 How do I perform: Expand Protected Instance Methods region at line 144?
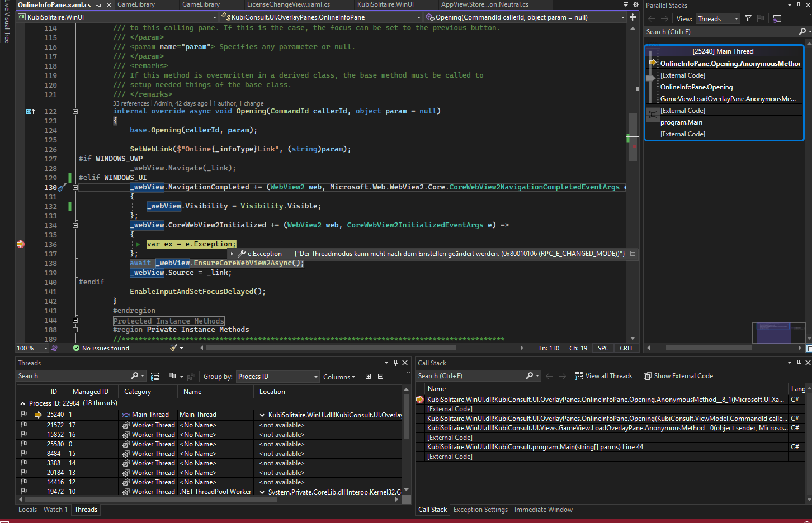[75, 321]
